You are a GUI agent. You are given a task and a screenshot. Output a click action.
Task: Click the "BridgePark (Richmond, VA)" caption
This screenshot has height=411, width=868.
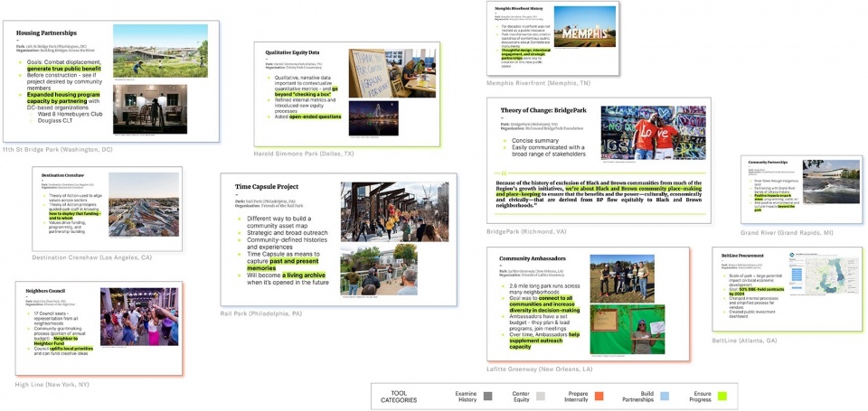click(527, 231)
